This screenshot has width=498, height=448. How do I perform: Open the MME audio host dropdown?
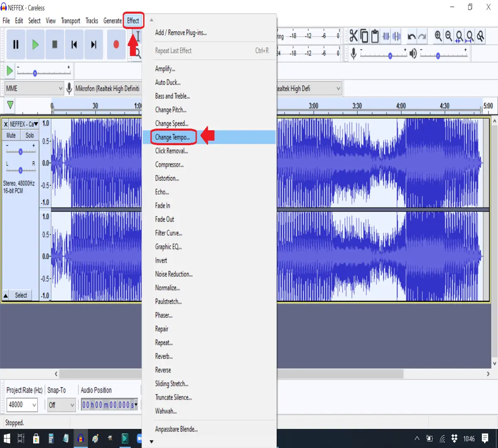[x=34, y=88]
